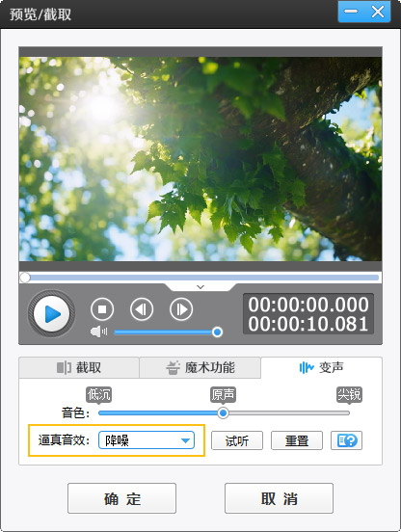Click the 音色 slider handle

223,412
